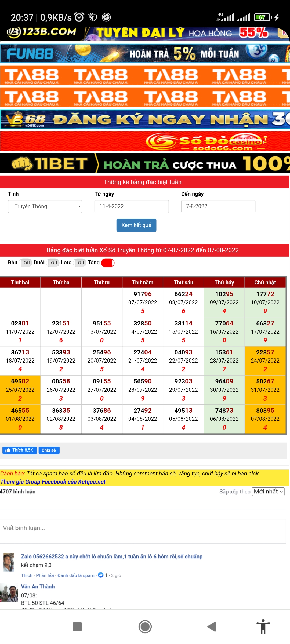Image resolution: width=290 pixels, height=644 pixels.
Task: Select the 80395 cell dated 07/08/2022
Action: (x=265, y=419)
